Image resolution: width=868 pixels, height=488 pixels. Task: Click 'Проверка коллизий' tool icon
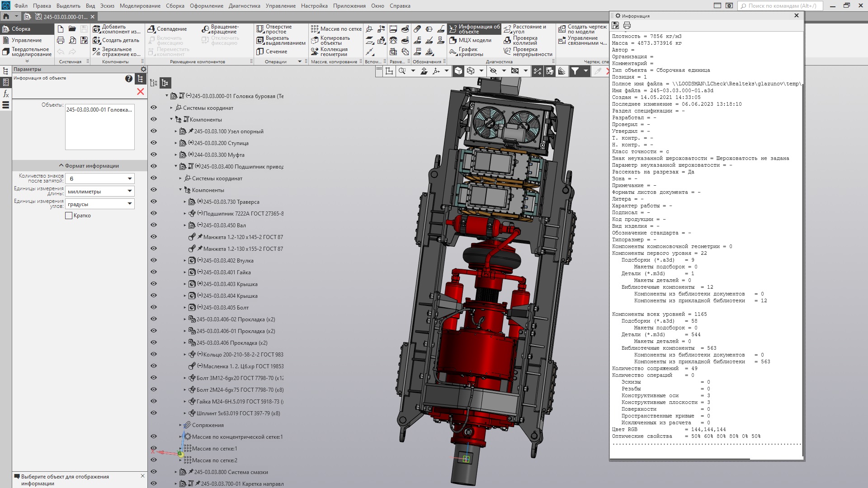tap(507, 40)
